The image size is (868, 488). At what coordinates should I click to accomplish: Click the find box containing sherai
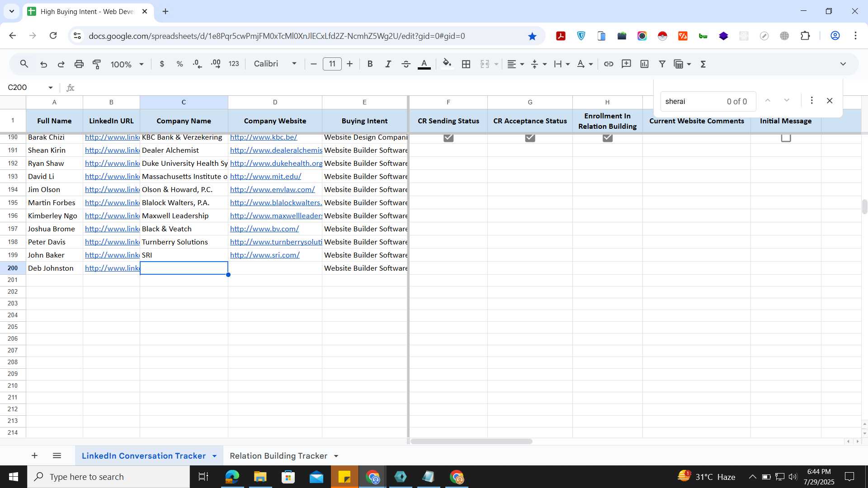(x=708, y=102)
